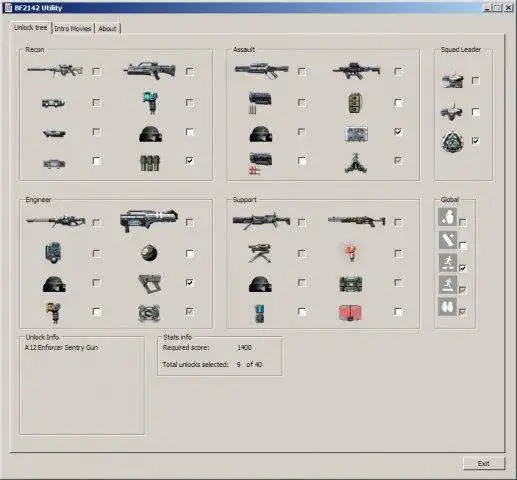517x480 pixels.
Task: Click the Global grenade ability icon
Action: coord(447,217)
